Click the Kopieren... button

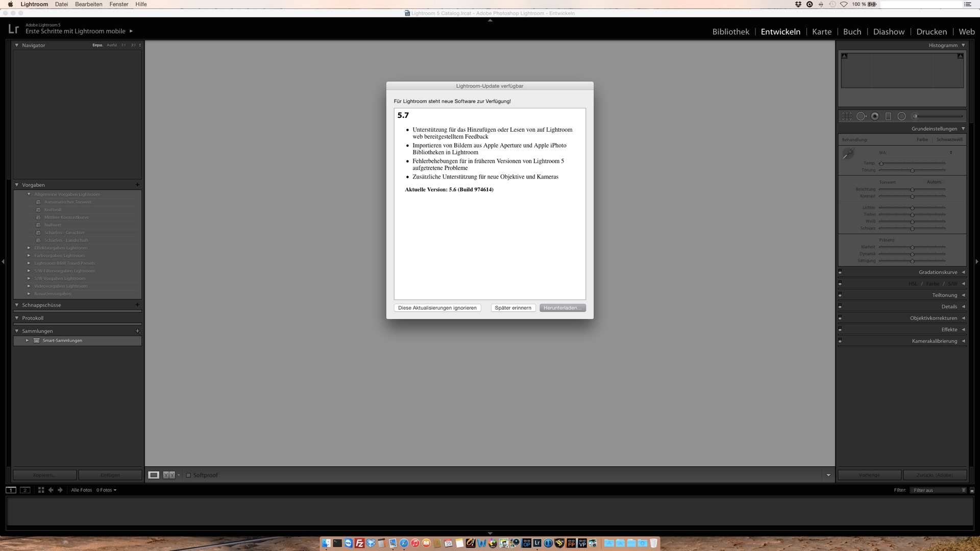(44, 475)
